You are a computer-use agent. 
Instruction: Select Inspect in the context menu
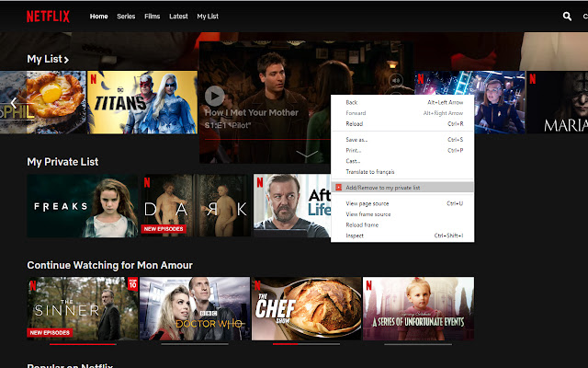click(x=402, y=236)
